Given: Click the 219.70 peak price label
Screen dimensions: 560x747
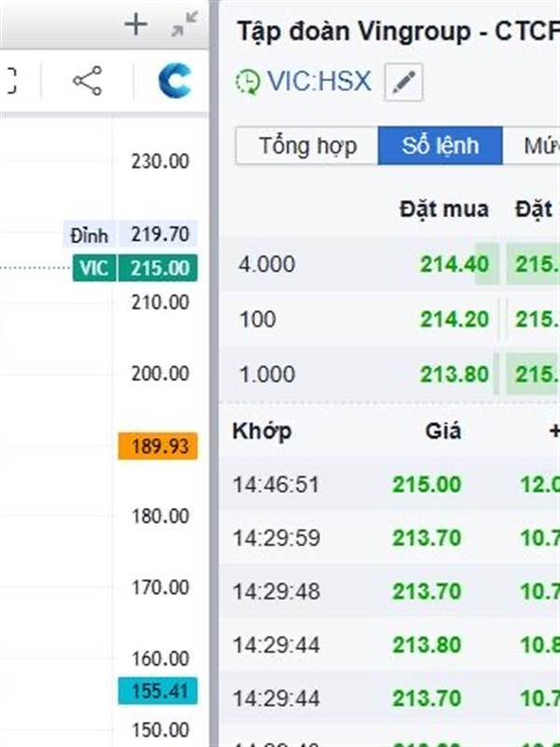Looking at the screenshot, I should (x=158, y=234).
